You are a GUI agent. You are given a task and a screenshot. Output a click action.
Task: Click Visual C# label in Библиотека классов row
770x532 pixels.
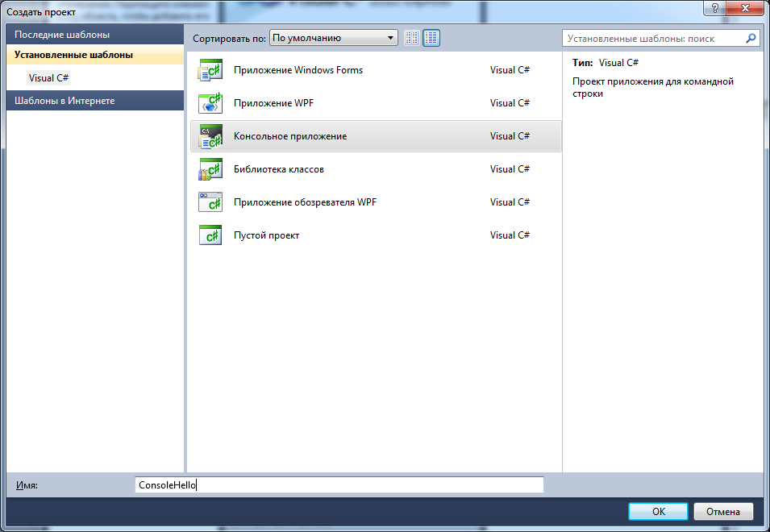coord(510,169)
